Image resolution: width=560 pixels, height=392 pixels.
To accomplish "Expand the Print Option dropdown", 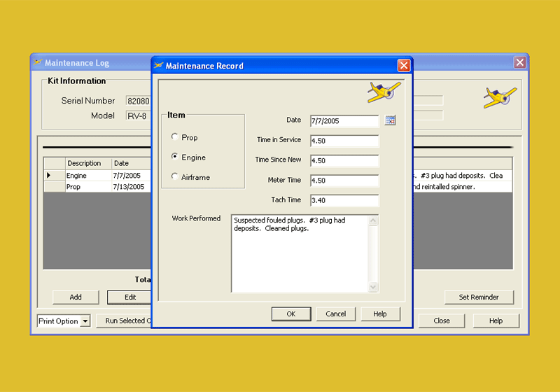I will tap(85, 321).
